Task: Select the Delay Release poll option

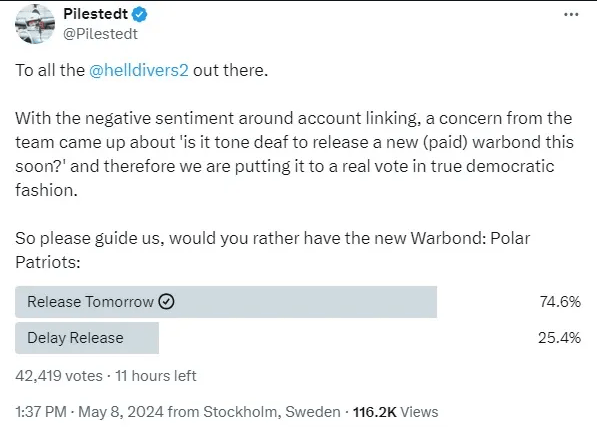Action: (87, 338)
